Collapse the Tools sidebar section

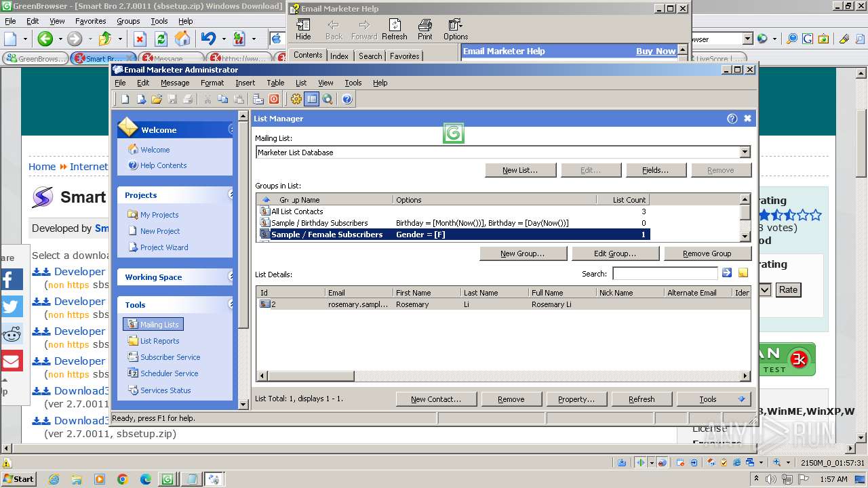pos(231,304)
